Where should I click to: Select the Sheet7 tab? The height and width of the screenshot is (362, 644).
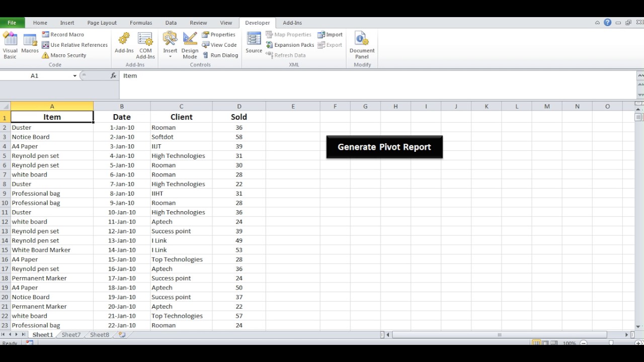(71, 334)
